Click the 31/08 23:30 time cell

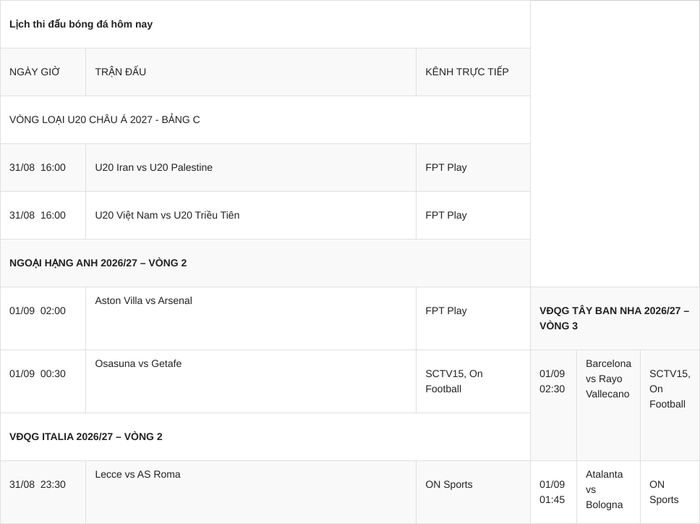point(38,484)
